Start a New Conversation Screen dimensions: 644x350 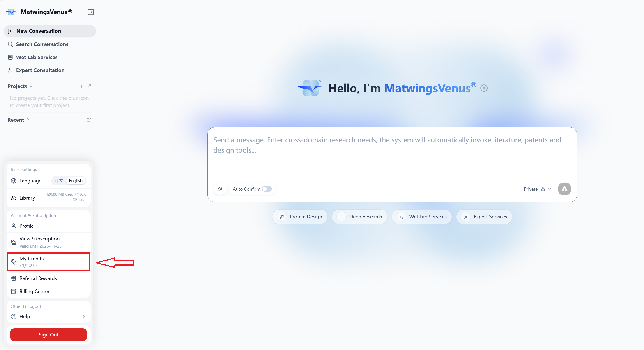tap(50, 31)
